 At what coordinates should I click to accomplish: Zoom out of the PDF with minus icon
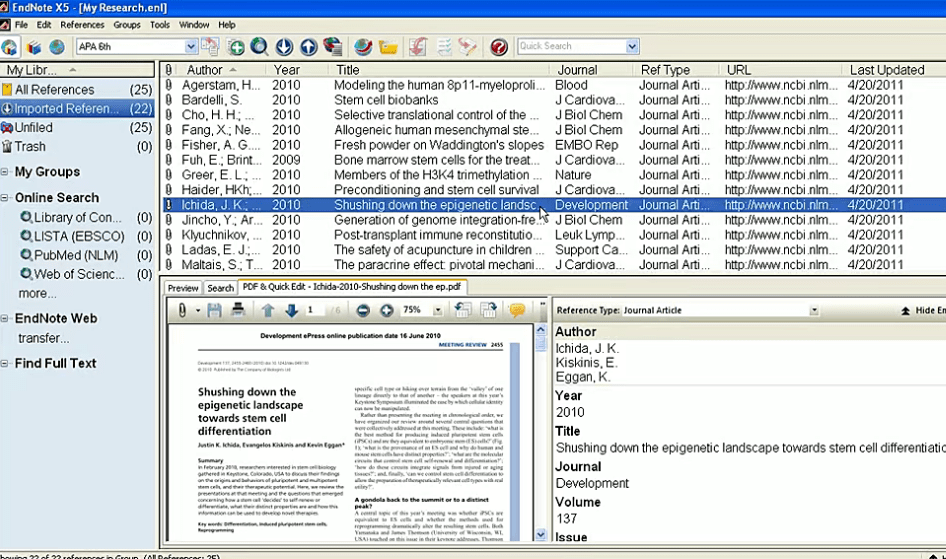point(363,310)
